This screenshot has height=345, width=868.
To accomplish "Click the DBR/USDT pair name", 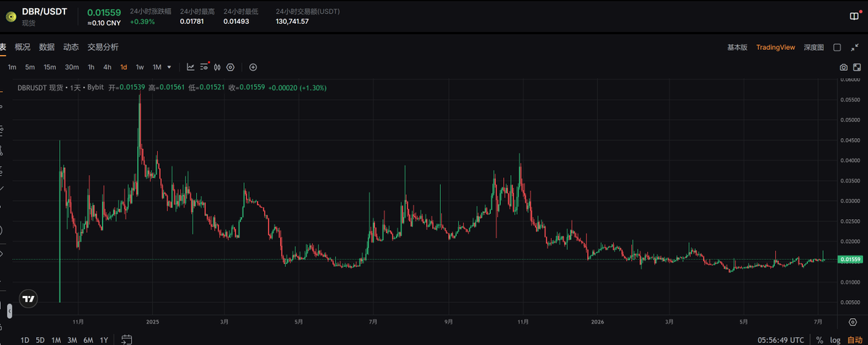I will tap(44, 11).
